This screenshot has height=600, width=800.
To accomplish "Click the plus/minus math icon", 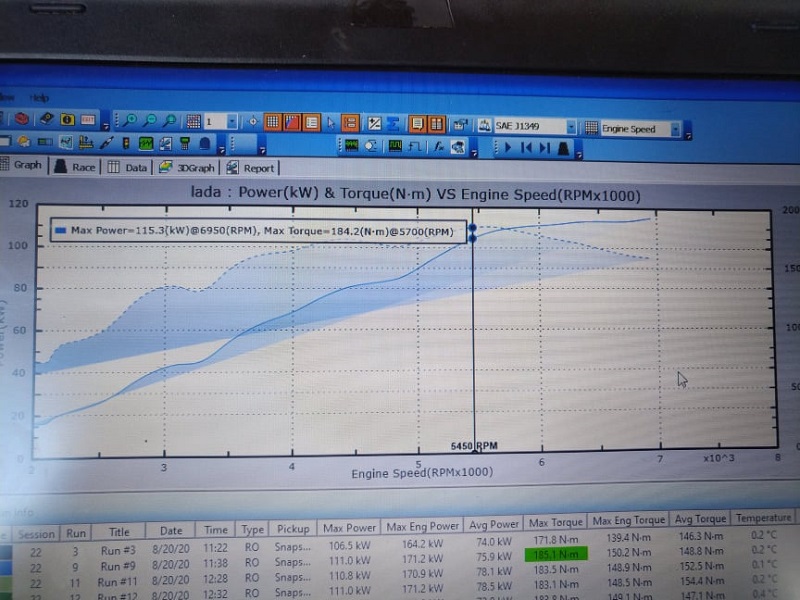I will coord(374,123).
